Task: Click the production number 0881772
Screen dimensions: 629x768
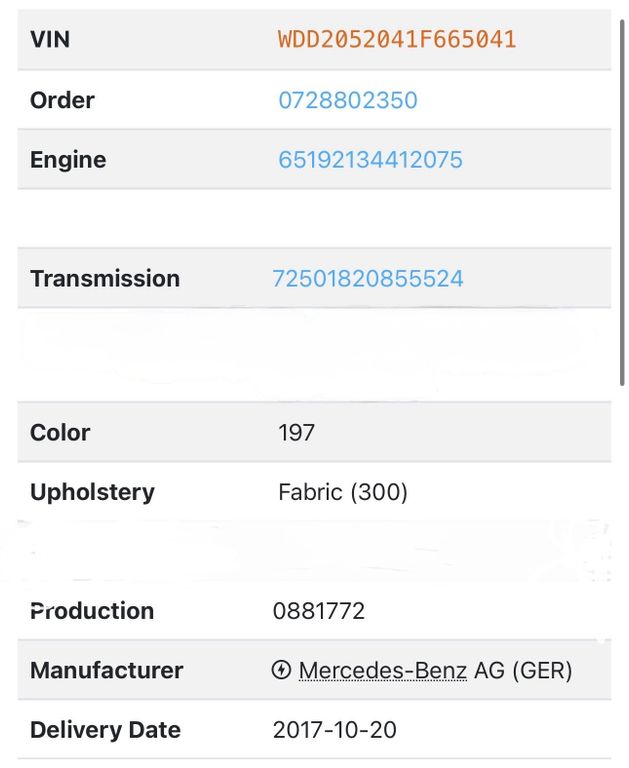Action: (319, 611)
